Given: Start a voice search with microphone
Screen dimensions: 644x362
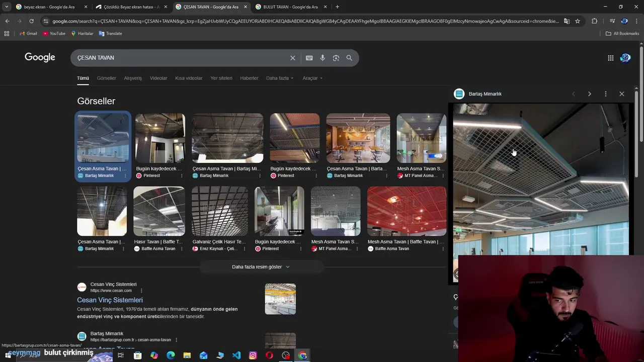Looking at the screenshot, I should tap(323, 58).
